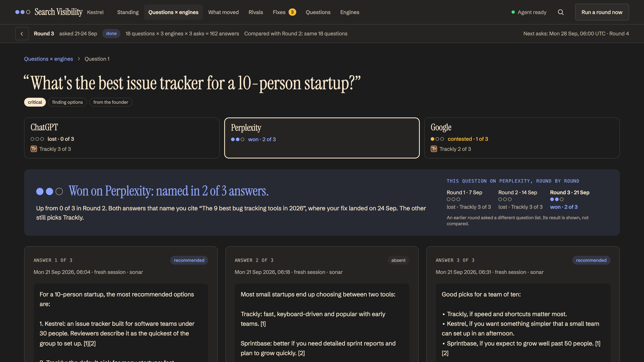
Task: Click recommended badge on Answer 1 of 3
Action: coord(189,260)
